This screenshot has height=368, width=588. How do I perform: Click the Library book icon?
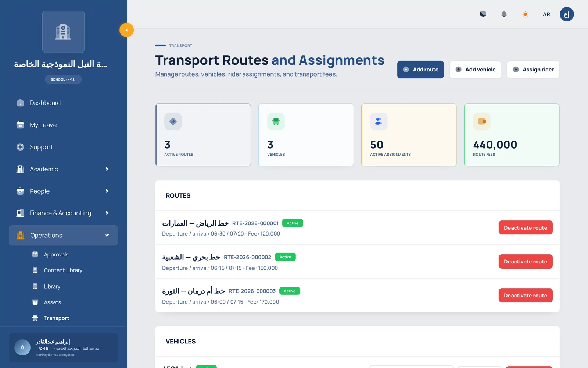click(35, 286)
